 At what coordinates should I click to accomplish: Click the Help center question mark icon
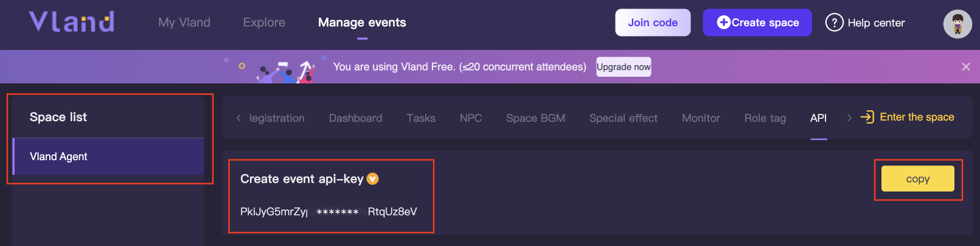coord(834,23)
